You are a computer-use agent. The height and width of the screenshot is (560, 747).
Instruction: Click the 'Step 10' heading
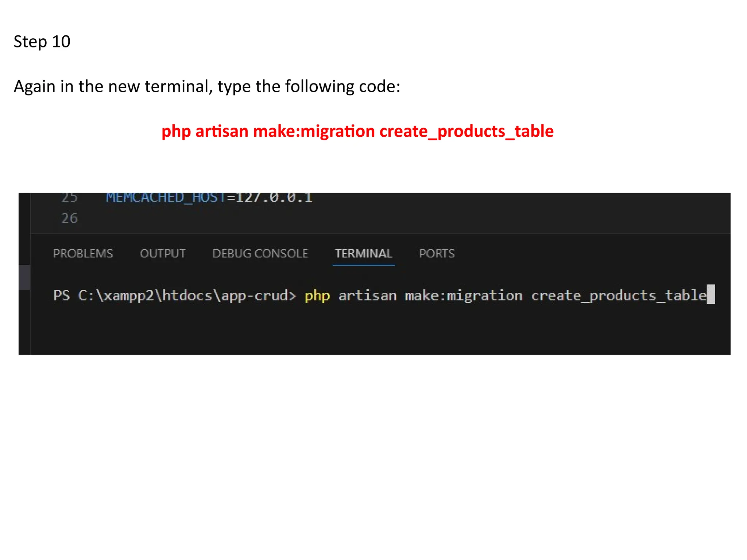point(42,42)
